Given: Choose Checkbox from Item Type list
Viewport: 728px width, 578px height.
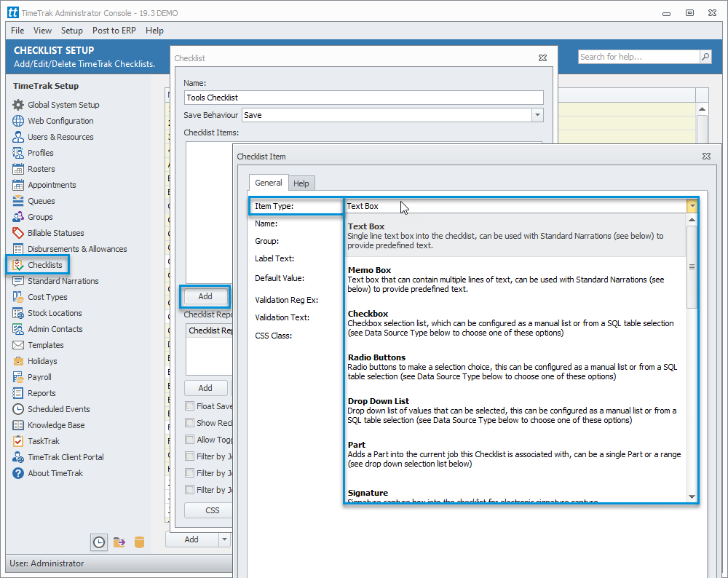Looking at the screenshot, I should tap(515, 323).
